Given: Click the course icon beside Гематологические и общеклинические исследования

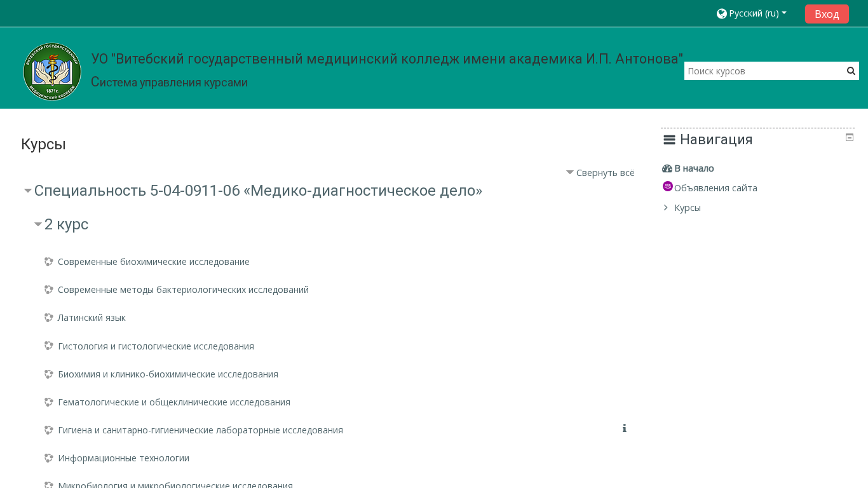Looking at the screenshot, I should 49,402.
